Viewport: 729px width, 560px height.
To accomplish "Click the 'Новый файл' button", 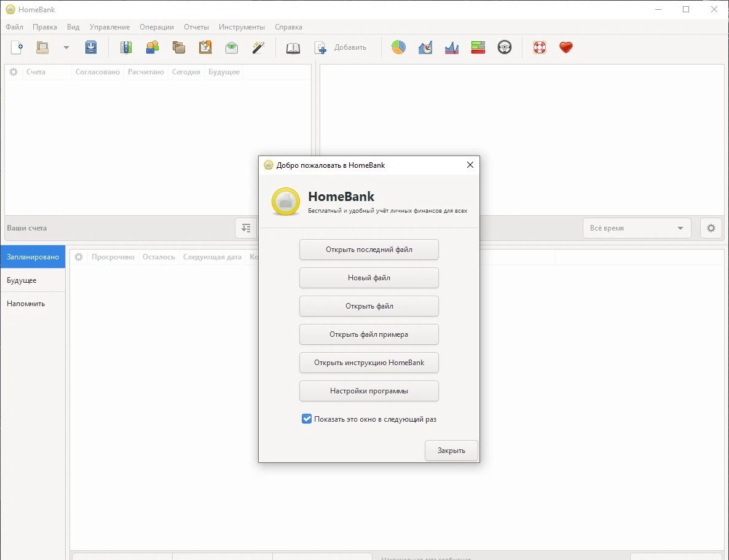I will pos(369,278).
